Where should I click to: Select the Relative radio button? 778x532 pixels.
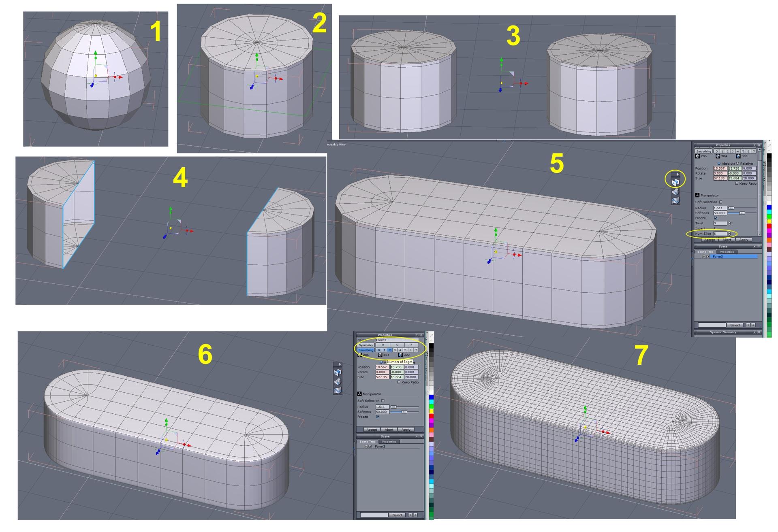(737, 164)
